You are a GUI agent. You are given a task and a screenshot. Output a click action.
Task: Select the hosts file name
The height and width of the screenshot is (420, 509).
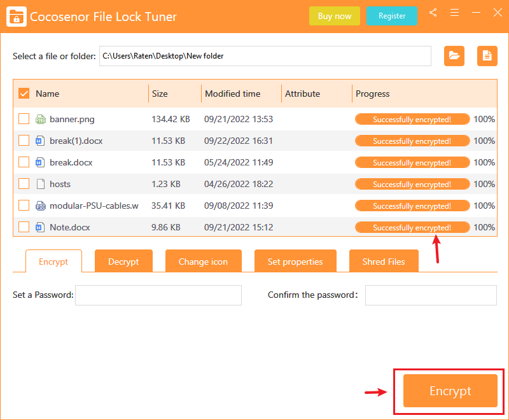pos(60,184)
